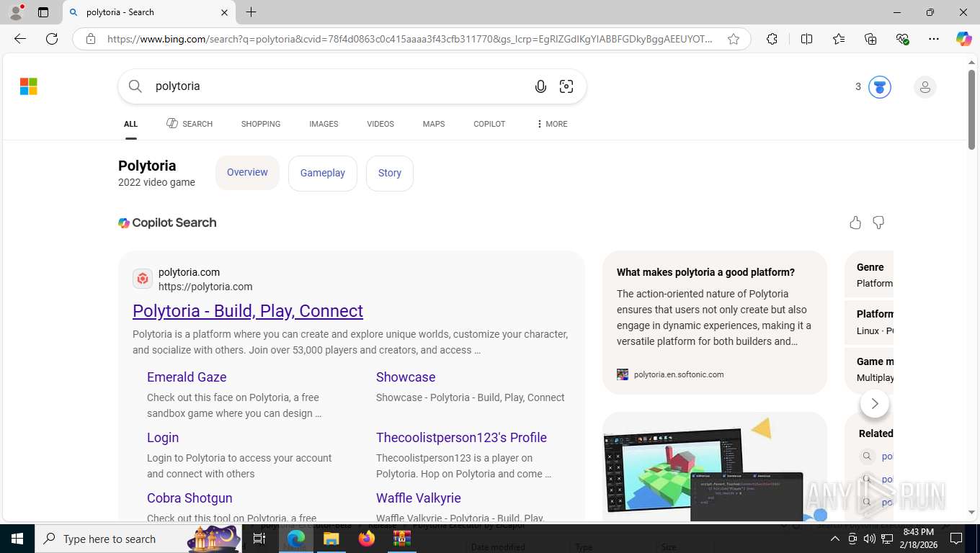Screen dimensions: 980x553
Task: Open Edge Settings and more menu
Action: tap(934, 39)
